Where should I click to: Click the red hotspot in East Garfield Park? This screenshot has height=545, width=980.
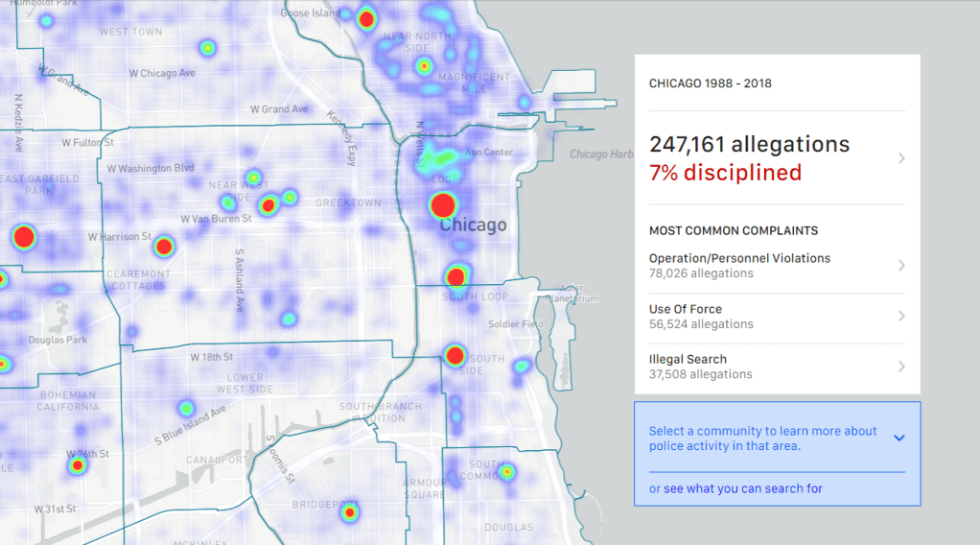[x=24, y=237]
